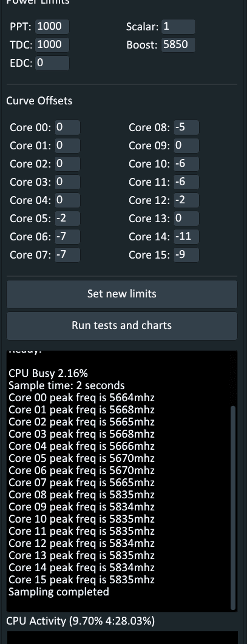Image resolution: width=247 pixels, height=644 pixels.
Task: Edit the Scalar value field
Action: [178, 27]
